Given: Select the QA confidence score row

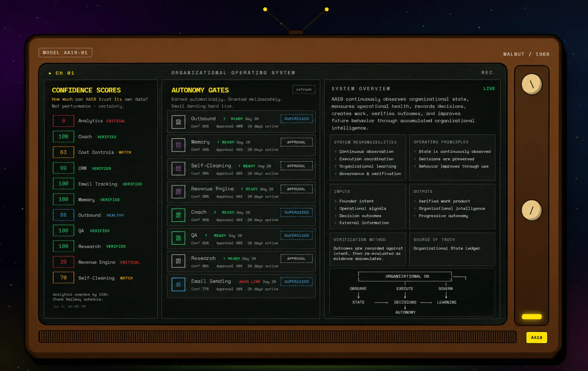Looking at the screenshot, I should [81, 231].
